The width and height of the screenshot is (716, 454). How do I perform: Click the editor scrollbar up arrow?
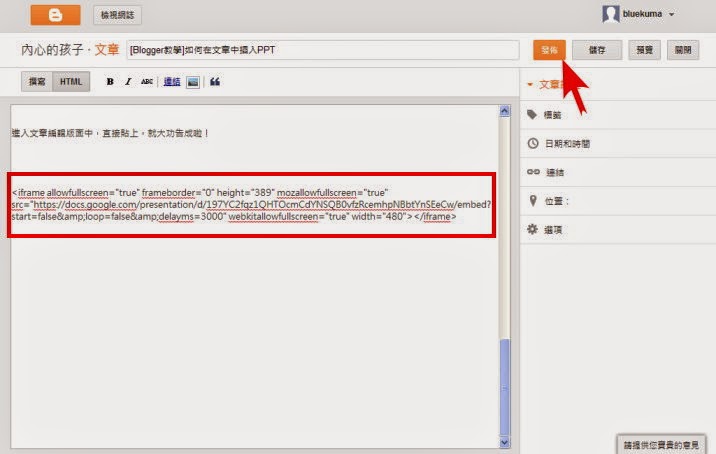click(504, 111)
